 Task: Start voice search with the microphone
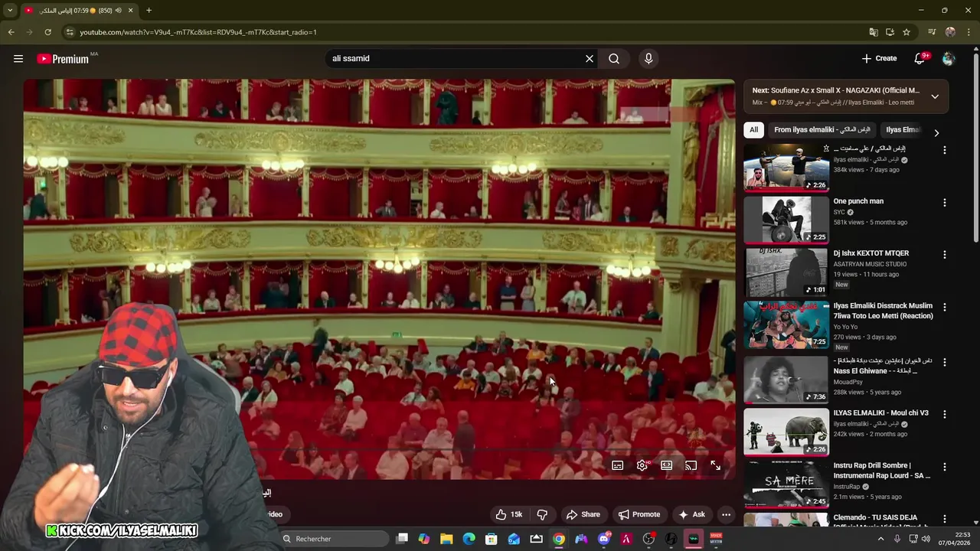tap(648, 58)
